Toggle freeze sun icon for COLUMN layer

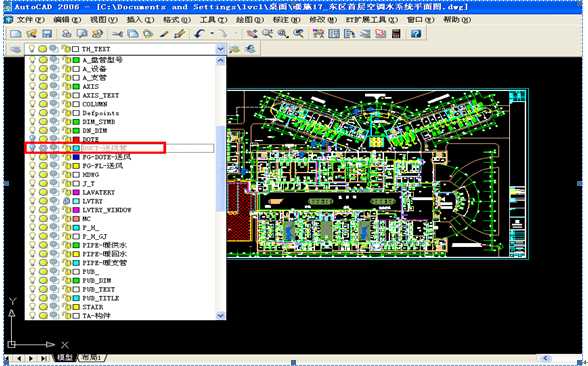(x=43, y=104)
